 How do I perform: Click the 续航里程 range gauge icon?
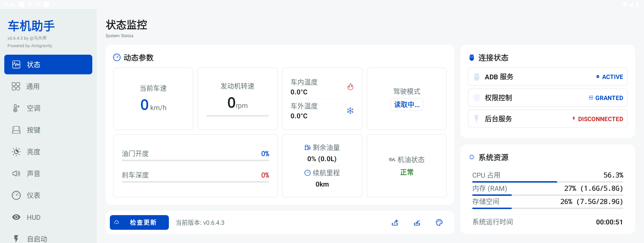(x=307, y=173)
